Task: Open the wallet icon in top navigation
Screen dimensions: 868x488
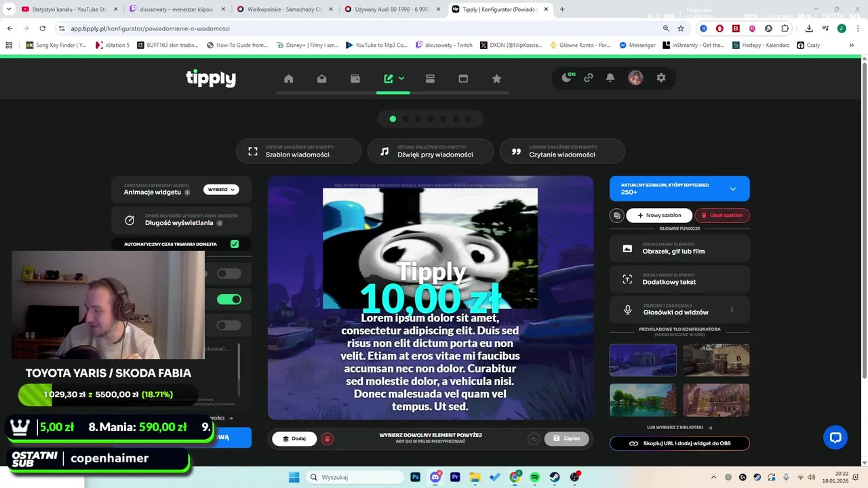Action: [x=355, y=79]
